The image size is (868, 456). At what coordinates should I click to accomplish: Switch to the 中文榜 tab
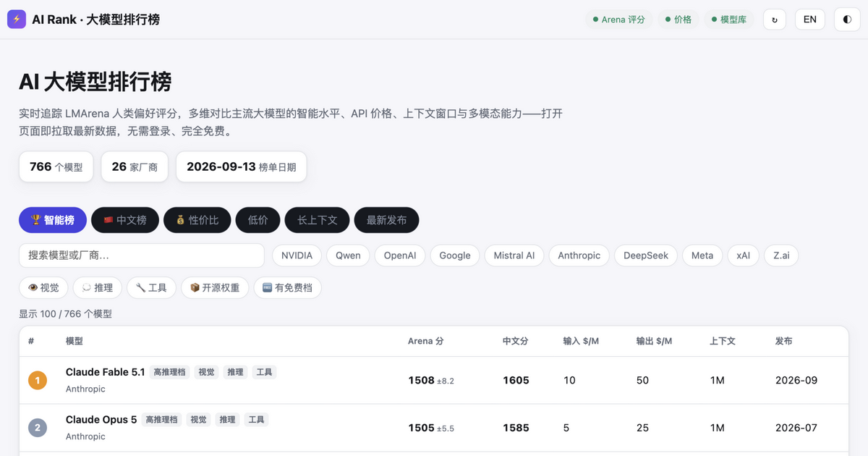coord(125,220)
